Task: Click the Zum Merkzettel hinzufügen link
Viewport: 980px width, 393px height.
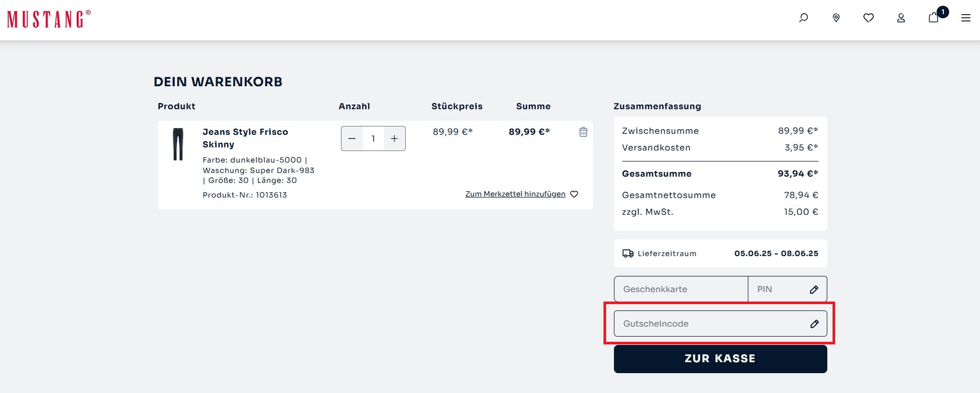Action: pos(515,194)
